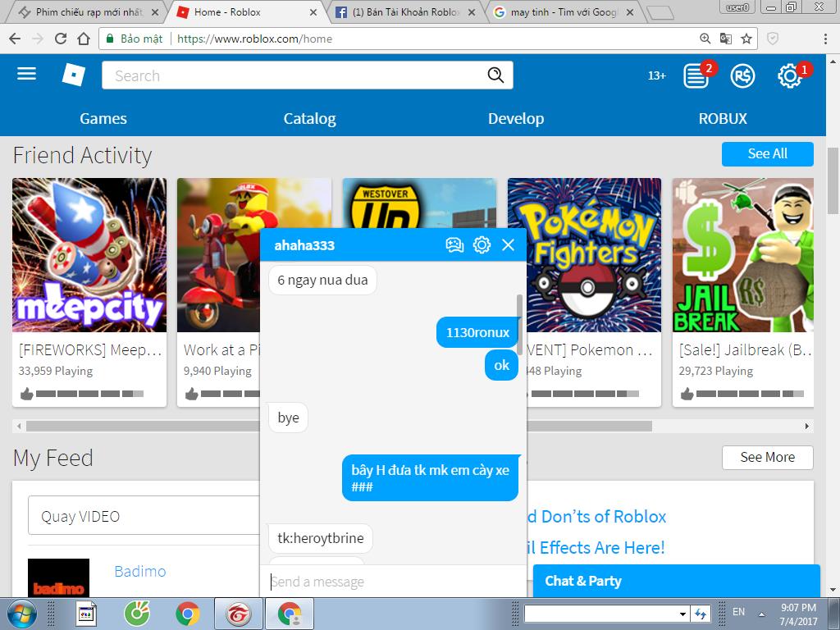840x630 pixels.
Task: Click the browser address bar URL
Action: tap(254, 39)
